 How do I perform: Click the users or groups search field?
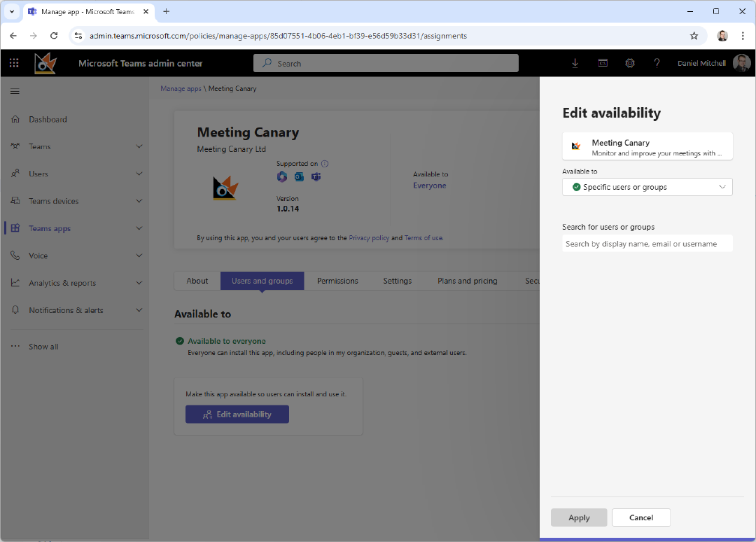click(647, 243)
